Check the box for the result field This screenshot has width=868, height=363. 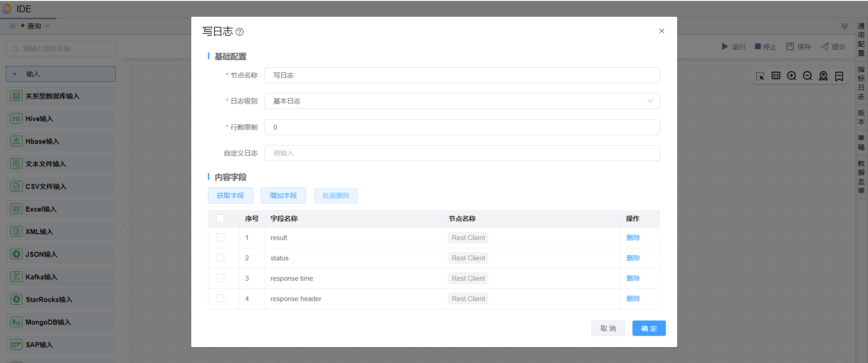point(220,238)
